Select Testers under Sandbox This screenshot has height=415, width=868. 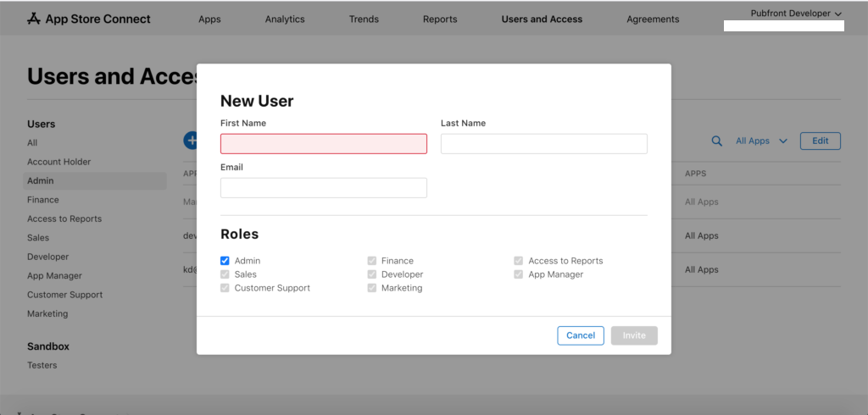click(x=42, y=366)
